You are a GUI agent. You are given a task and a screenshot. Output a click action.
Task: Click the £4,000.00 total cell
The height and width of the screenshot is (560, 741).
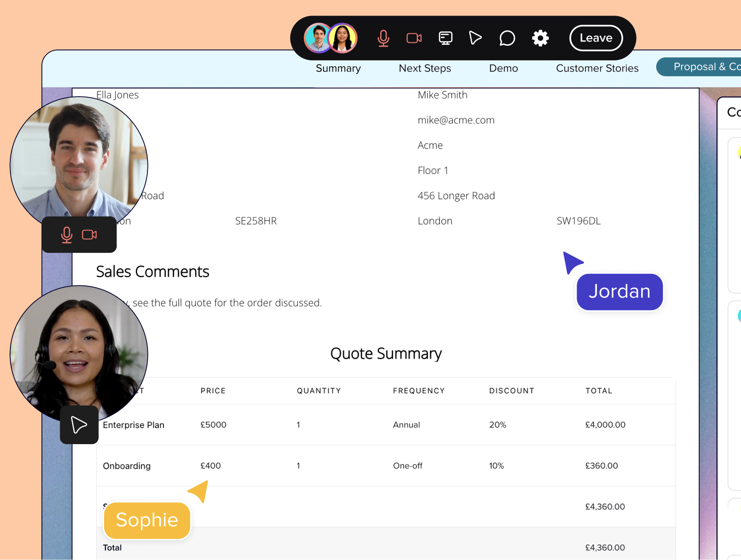point(605,425)
